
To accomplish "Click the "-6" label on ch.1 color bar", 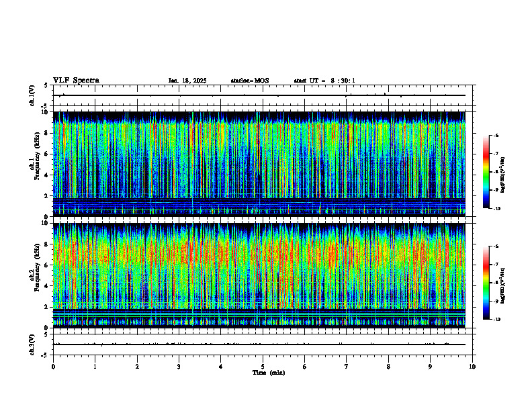I will 496,135.
